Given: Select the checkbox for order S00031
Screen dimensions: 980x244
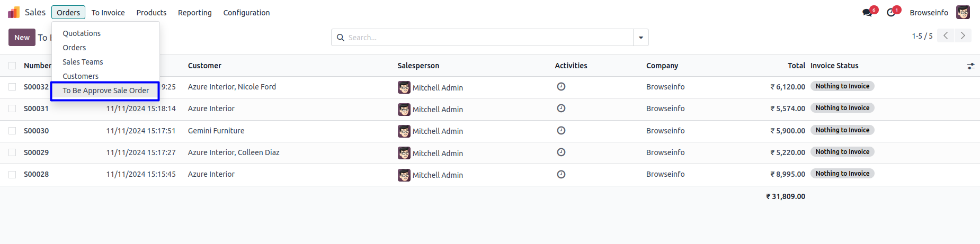Looking at the screenshot, I should 12,109.
